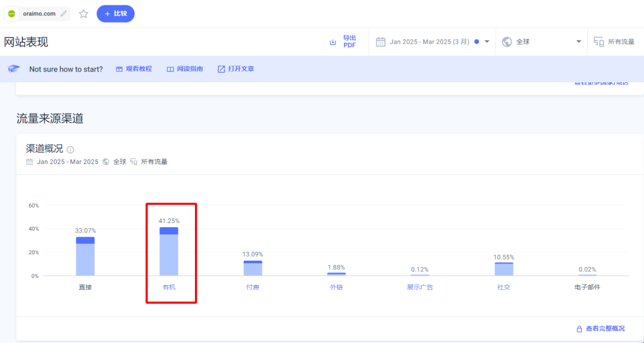The height and width of the screenshot is (343, 644).
Task: Open the Jan 2025 - Mar 2025 date dropdown
Action: [x=433, y=42]
